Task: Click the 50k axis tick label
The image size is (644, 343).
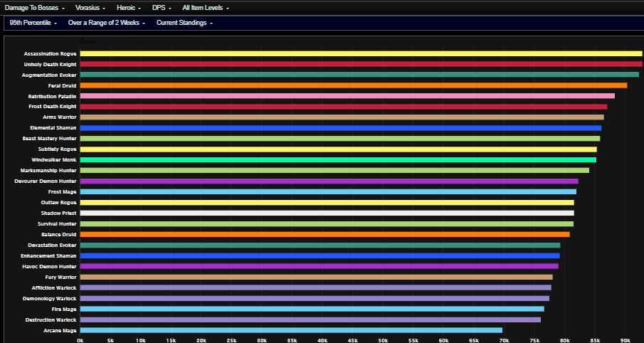Action: pos(383,340)
